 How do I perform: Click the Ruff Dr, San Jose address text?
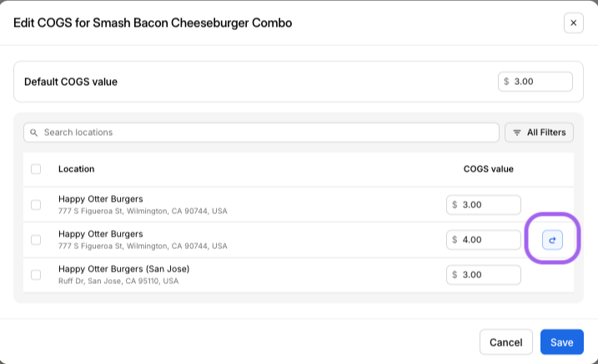(118, 282)
